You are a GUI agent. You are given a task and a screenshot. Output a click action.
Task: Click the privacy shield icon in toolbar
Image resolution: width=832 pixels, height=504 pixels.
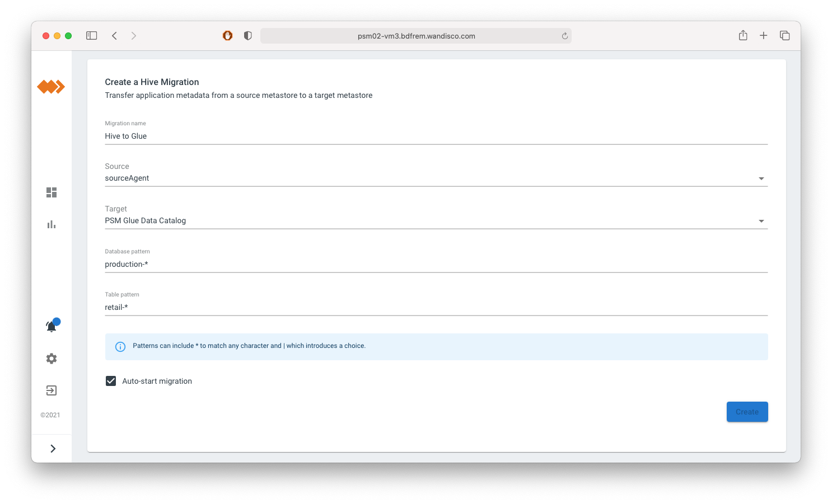click(247, 36)
